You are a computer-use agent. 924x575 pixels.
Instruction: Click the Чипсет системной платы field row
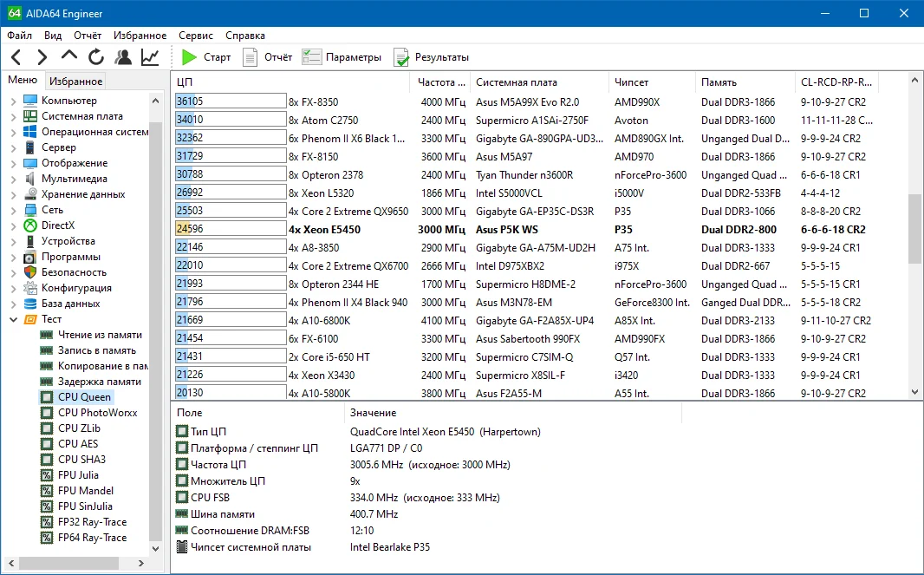coord(428,547)
